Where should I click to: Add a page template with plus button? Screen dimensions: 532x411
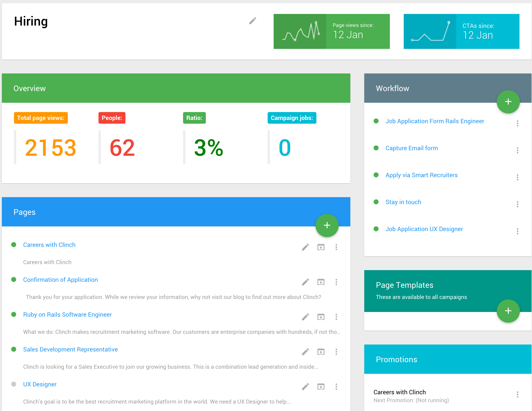pos(508,311)
